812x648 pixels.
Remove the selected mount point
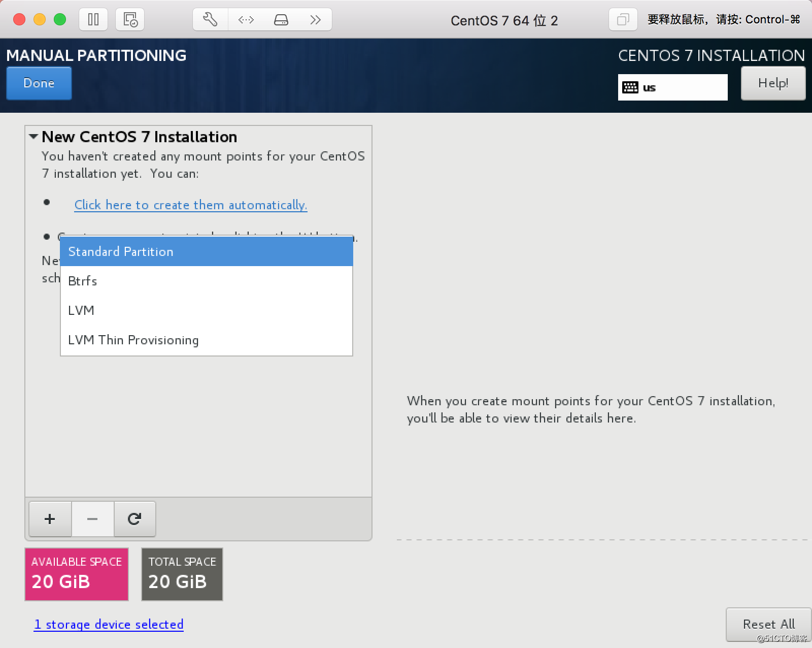(92, 519)
